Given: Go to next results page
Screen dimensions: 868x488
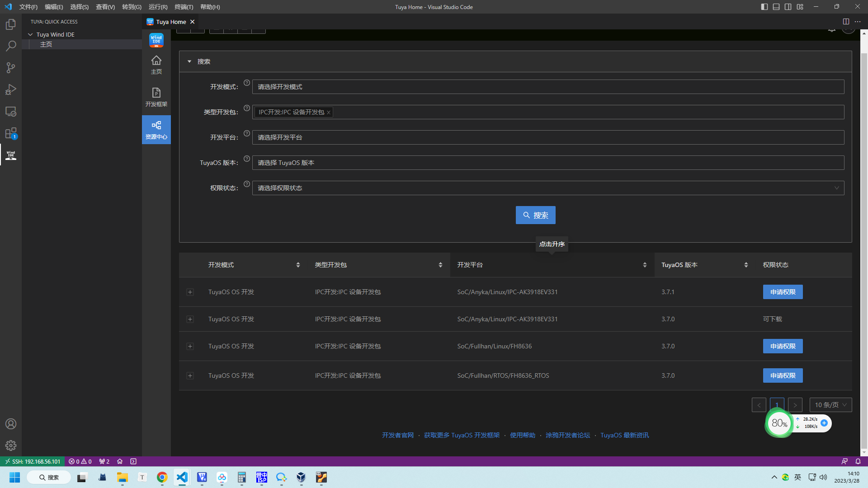Looking at the screenshot, I should point(795,405).
